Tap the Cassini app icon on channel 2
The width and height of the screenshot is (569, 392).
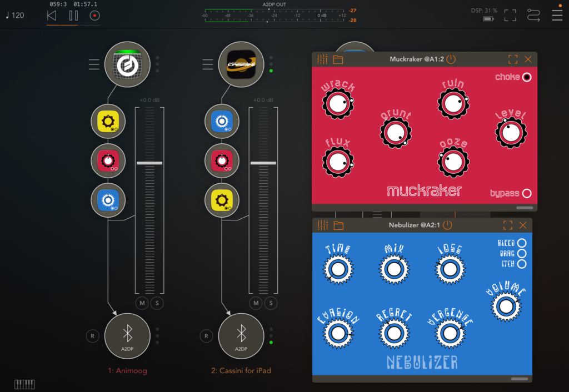point(241,64)
